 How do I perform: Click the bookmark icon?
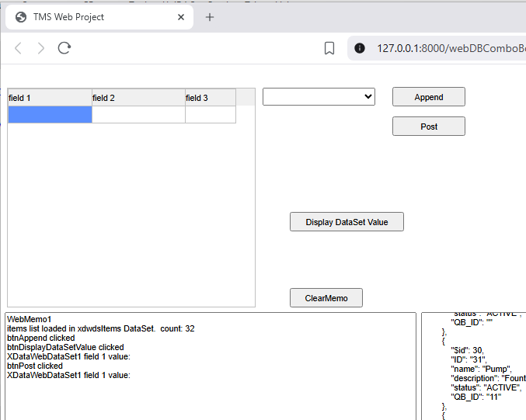(329, 48)
